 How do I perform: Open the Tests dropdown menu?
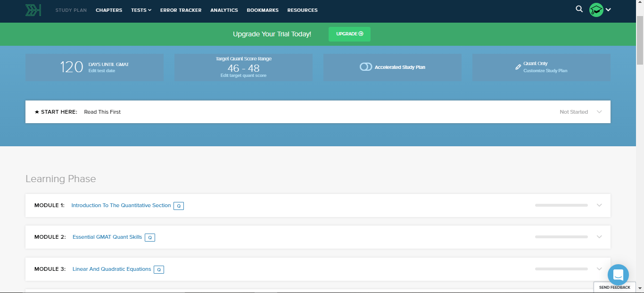point(141,10)
